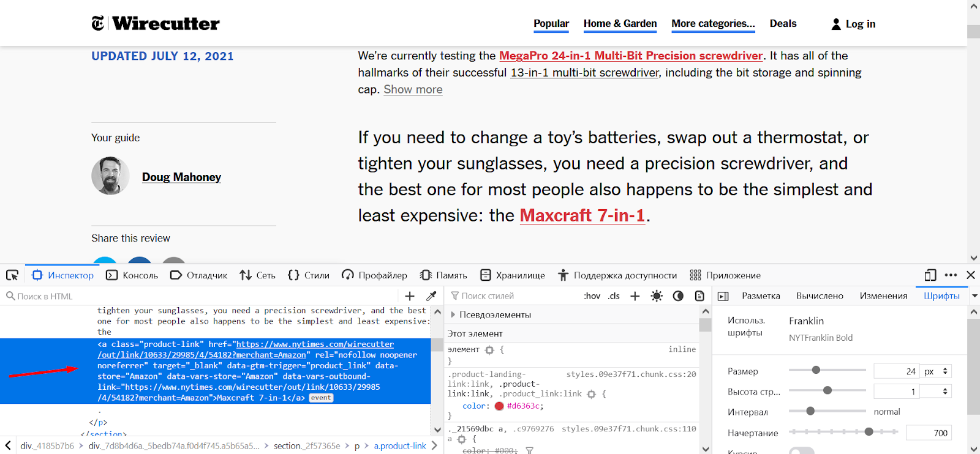This screenshot has height=454, width=980.
Task: Switch to the Консоль tab
Action: coord(132,275)
